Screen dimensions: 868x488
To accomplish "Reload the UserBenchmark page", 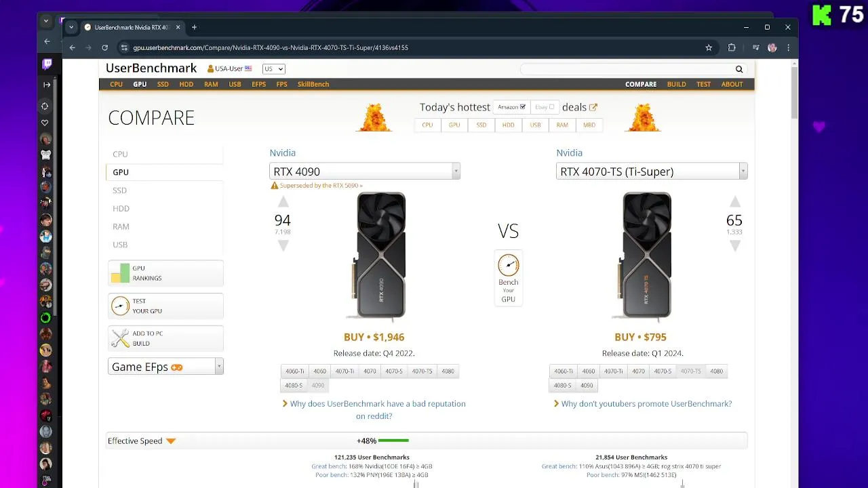I will [104, 47].
